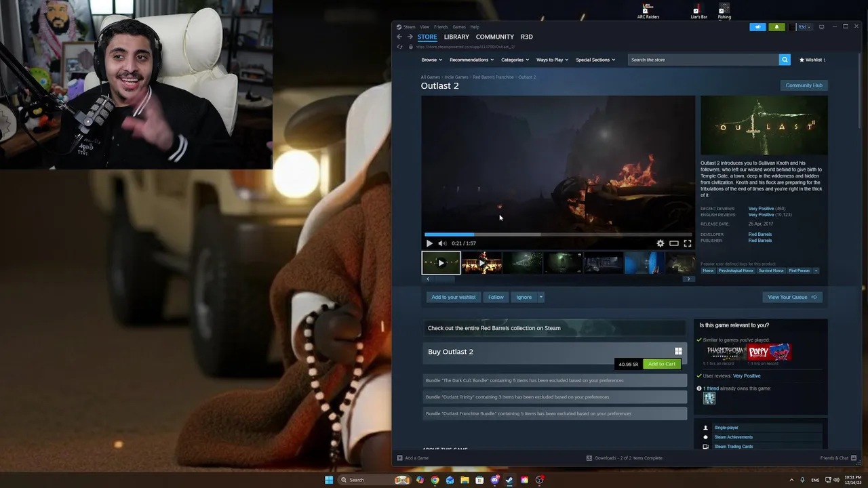The image size is (868, 488).
Task: Open the Steam big picture monitor icon
Action: point(821,27)
